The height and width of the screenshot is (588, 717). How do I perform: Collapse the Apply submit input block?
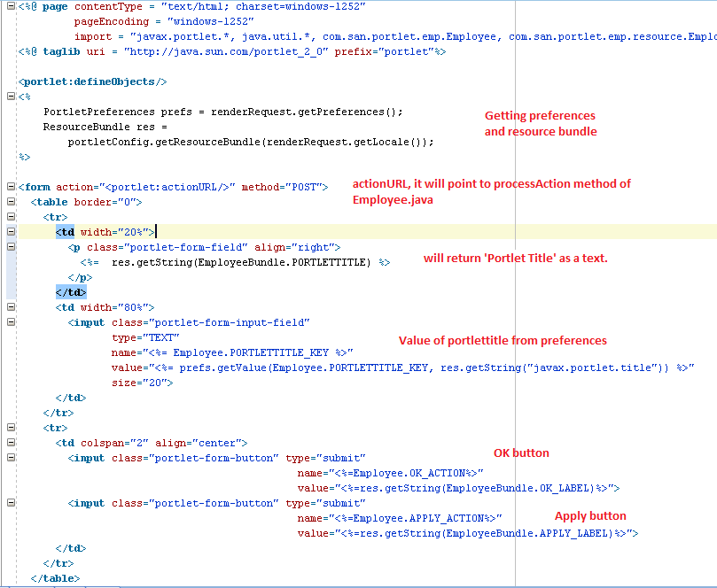(10, 502)
